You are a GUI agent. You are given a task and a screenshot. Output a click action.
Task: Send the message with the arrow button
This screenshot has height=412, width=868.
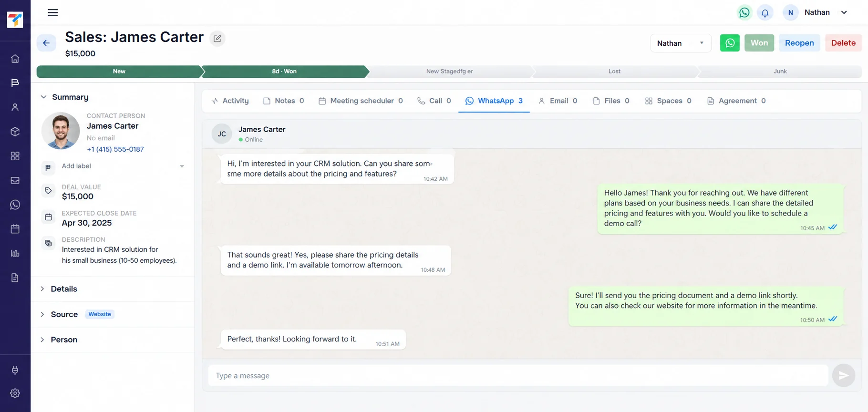[x=844, y=376]
